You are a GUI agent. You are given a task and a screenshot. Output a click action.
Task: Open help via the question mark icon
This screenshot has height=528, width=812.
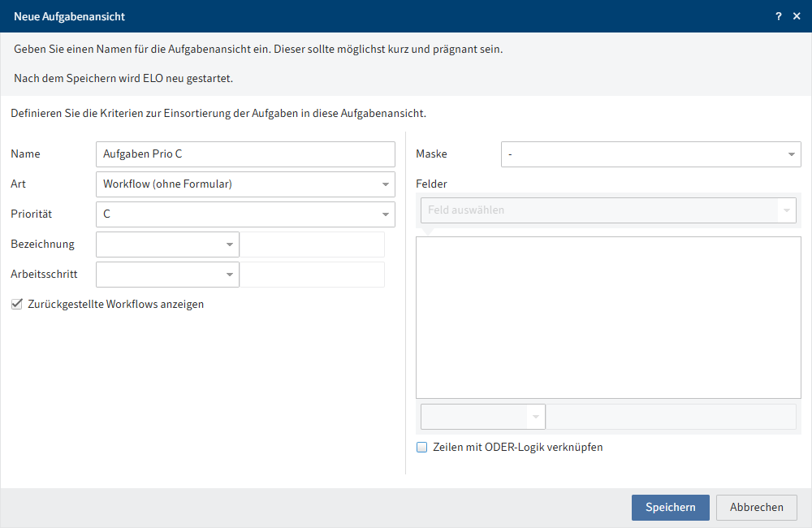[x=779, y=16]
